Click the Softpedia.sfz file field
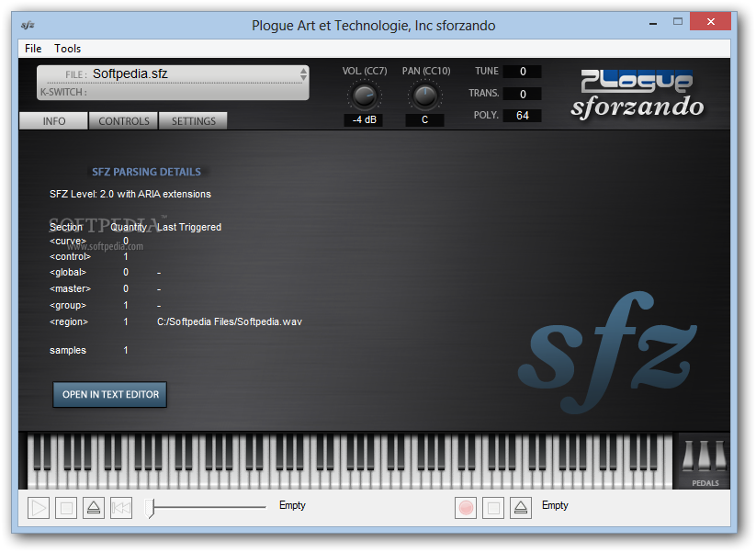This screenshot has width=756, height=552. tap(173, 74)
